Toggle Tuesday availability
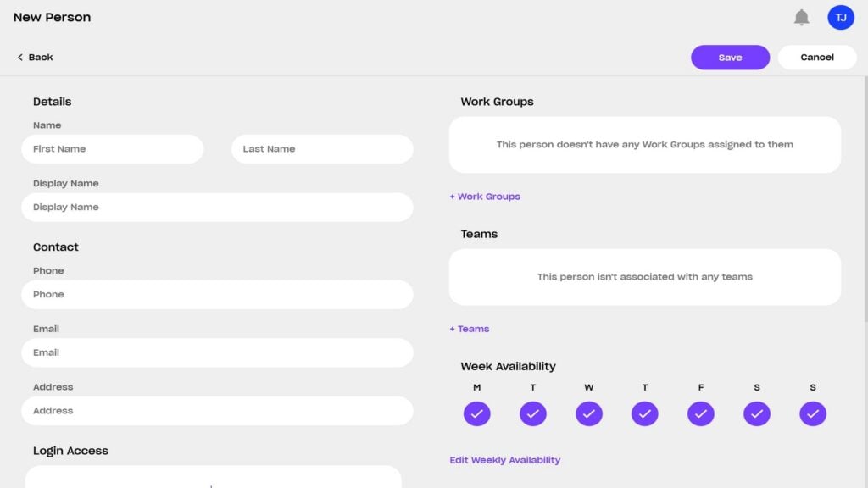The width and height of the screenshot is (868, 488). pos(533,414)
